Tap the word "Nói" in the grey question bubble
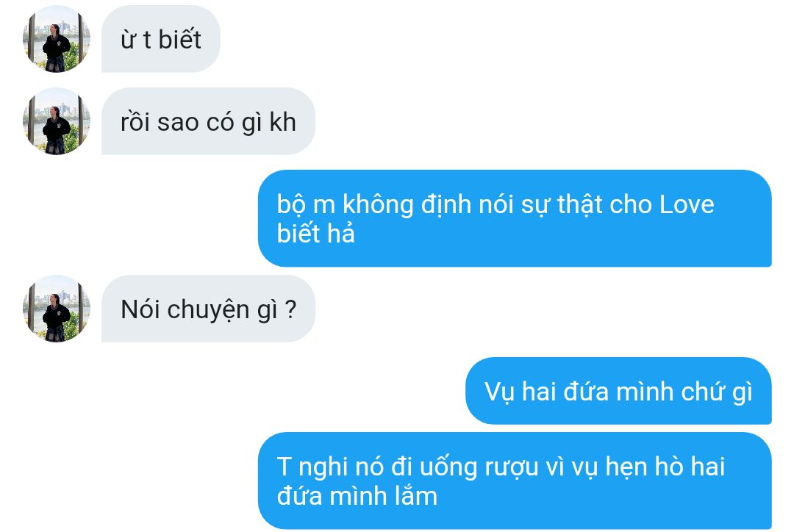Image resolution: width=794 pixels, height=532 pixels. [140, 309]
